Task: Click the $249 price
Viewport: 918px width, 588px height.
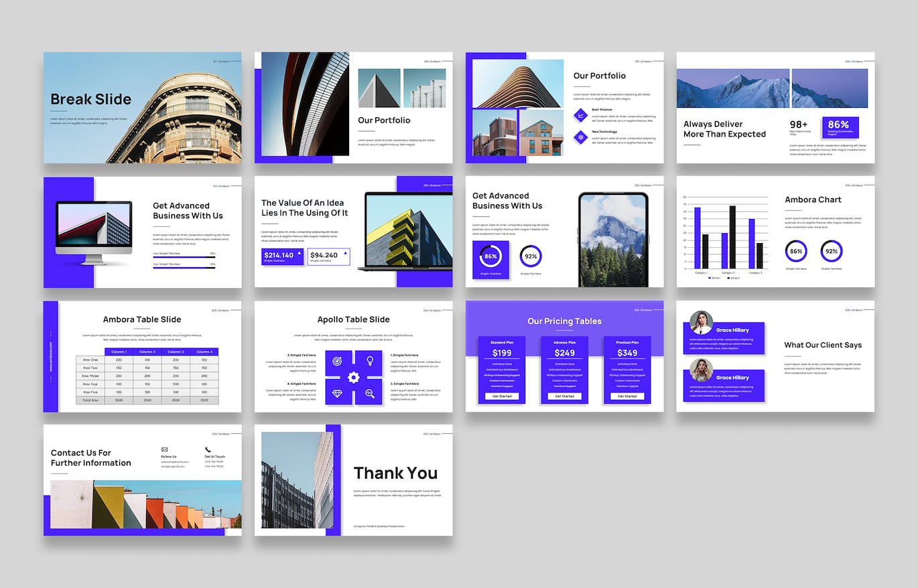Action: [x=564, y=353]
